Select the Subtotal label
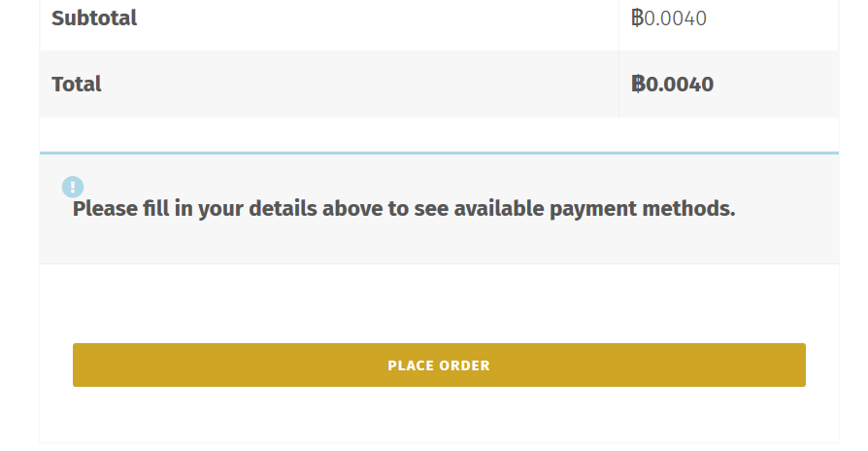The height and width of the screenshot is (451, 868). tap(94, 18)
